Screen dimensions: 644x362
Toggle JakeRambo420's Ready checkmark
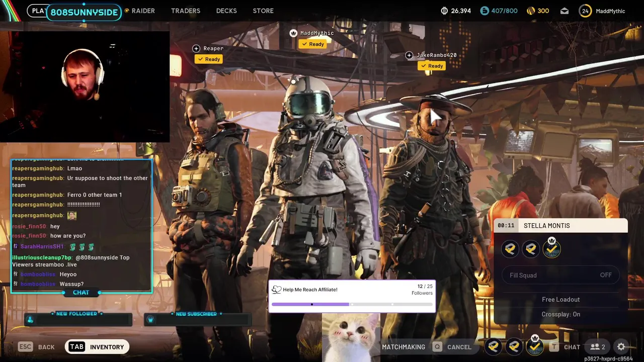[432, 66]
